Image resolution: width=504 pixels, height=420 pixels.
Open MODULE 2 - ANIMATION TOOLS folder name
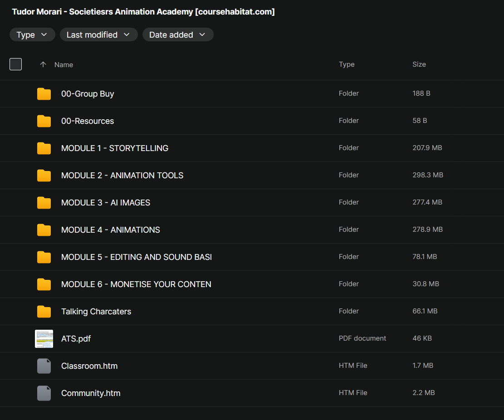[x=122, y=176]
